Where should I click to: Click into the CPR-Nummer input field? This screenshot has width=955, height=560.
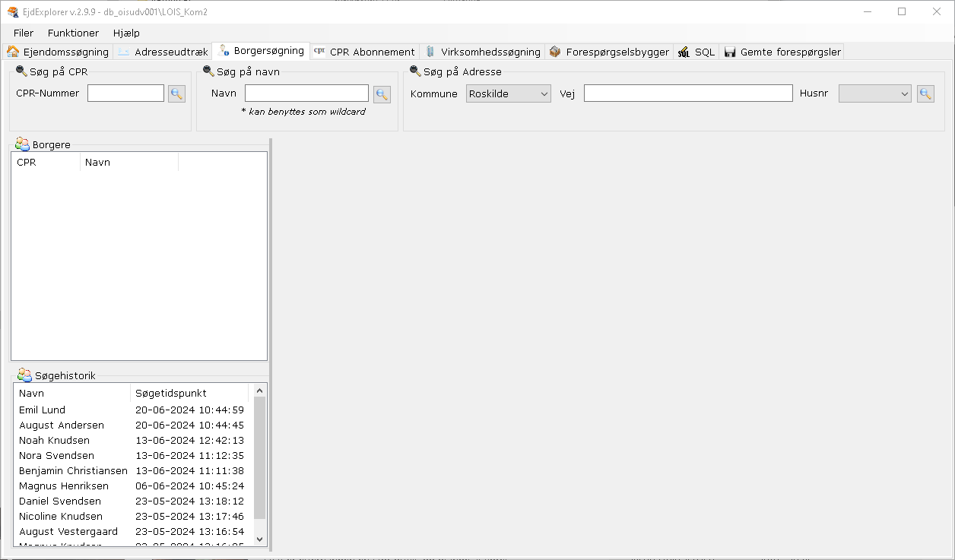point(125,93)
